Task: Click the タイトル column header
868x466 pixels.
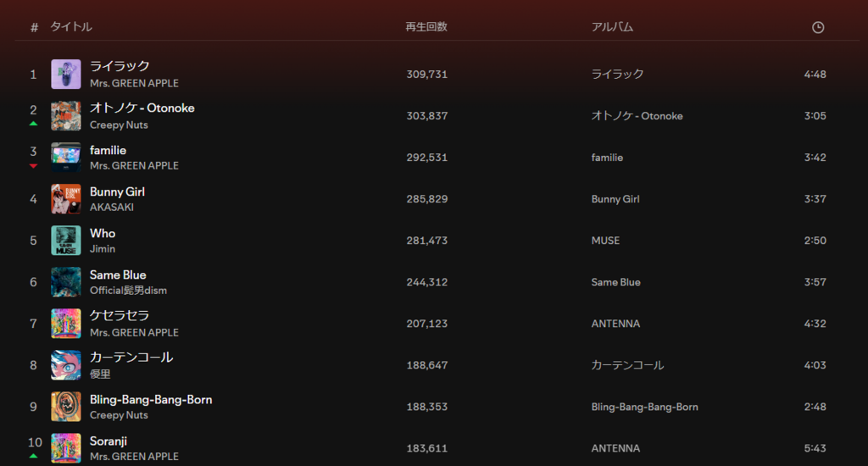Action: click(71, 26)
